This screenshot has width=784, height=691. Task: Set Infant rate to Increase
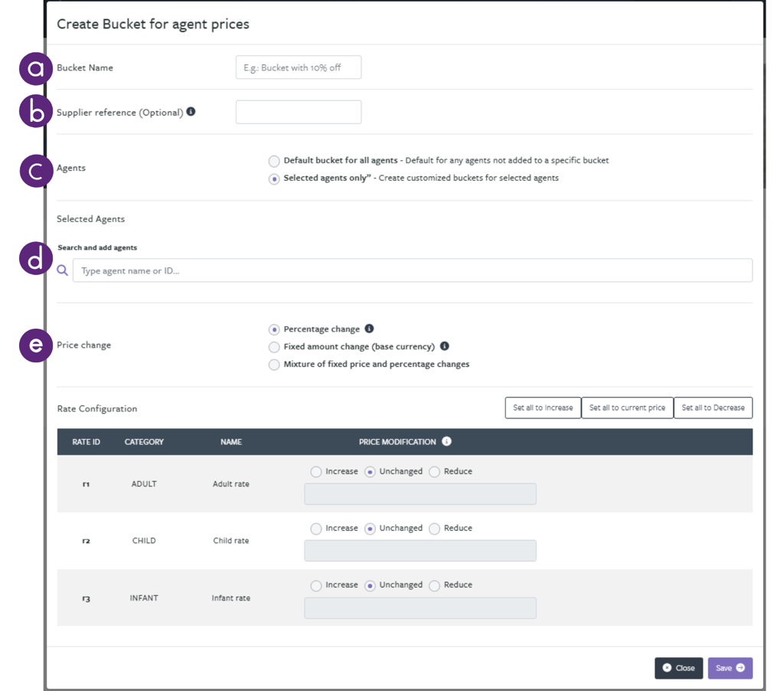pos(316,585)
